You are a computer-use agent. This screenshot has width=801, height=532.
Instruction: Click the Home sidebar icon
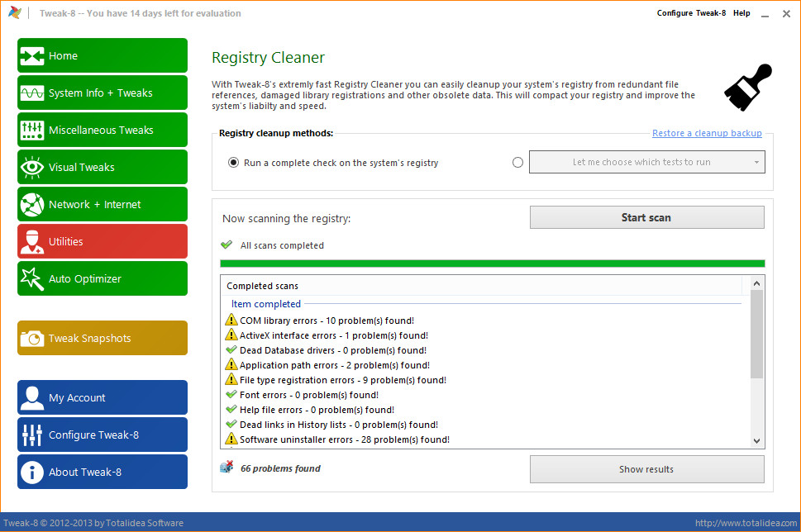32,55
